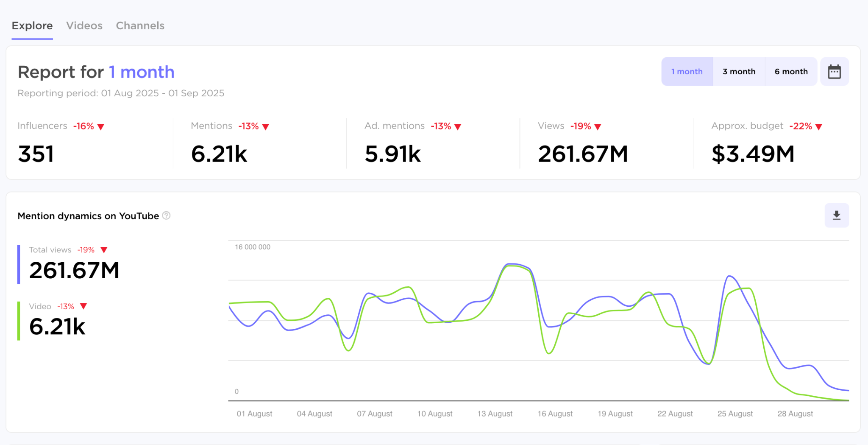Open the Channels tab
This screenshot has height=445, width=868.
coord(140,26)
